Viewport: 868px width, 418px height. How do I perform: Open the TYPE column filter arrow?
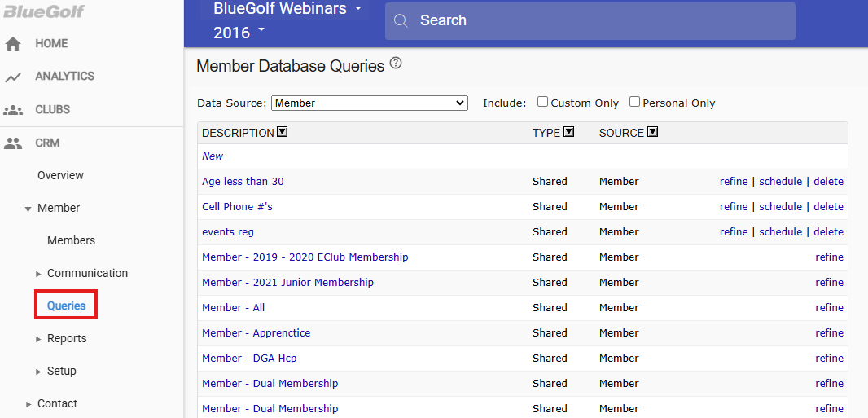(568, 132)
